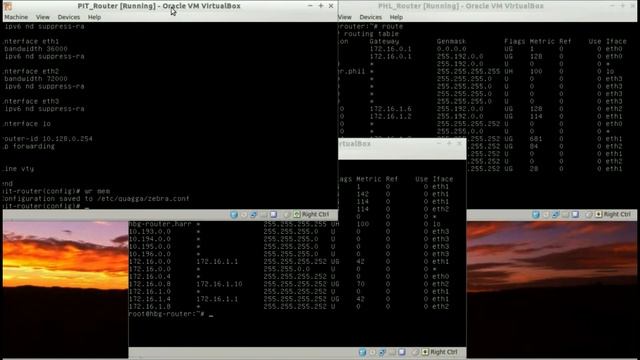This screenshot has width=640, height=360.
Task: Click 'Right Ctrl' host key label in PIT_Router
Action: coord(316,214)
